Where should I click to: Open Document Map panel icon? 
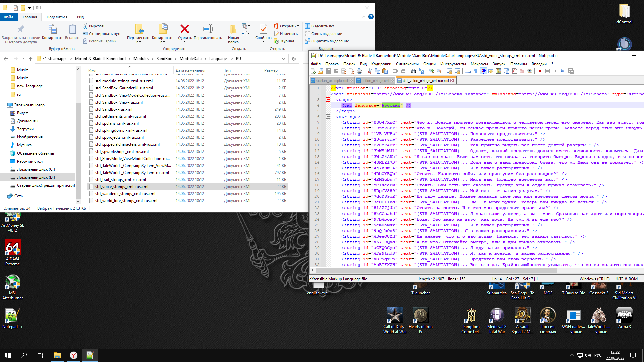tap(499, 71)
